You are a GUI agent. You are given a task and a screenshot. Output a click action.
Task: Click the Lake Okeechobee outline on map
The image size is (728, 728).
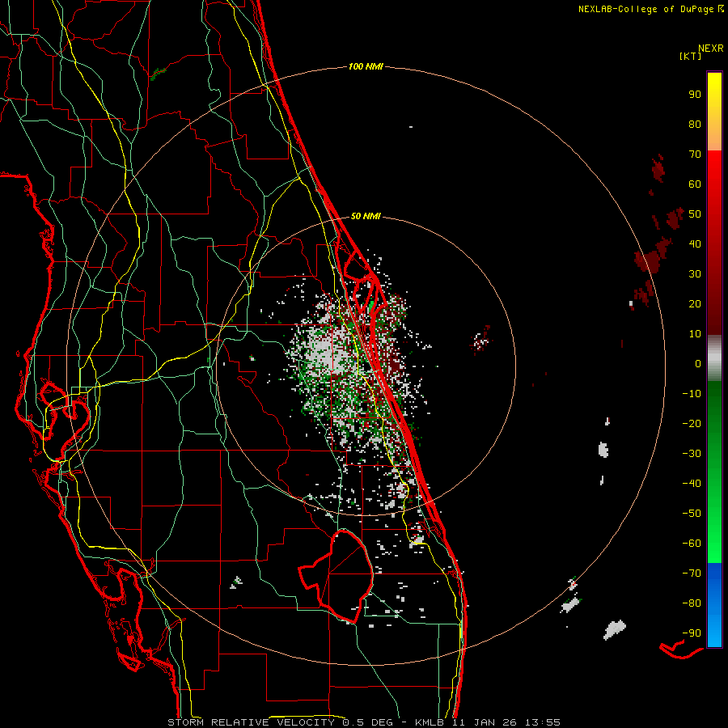[336, 576]
